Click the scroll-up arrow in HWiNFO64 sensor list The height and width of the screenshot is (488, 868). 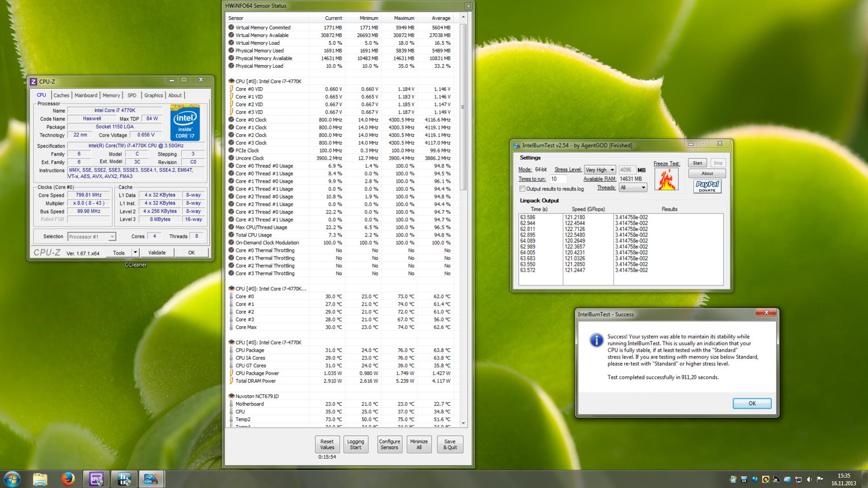click(x=463, y=17)
